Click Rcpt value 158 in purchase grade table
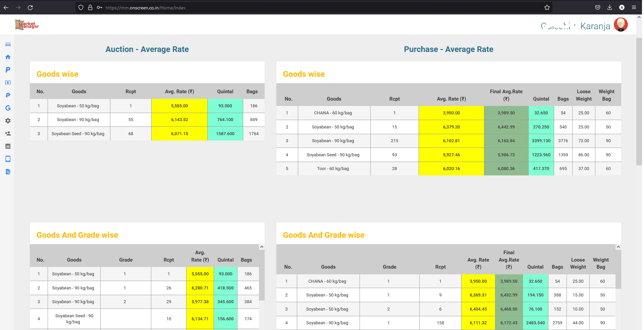This screenshot has width=644, height=330. tap(440, 323)
